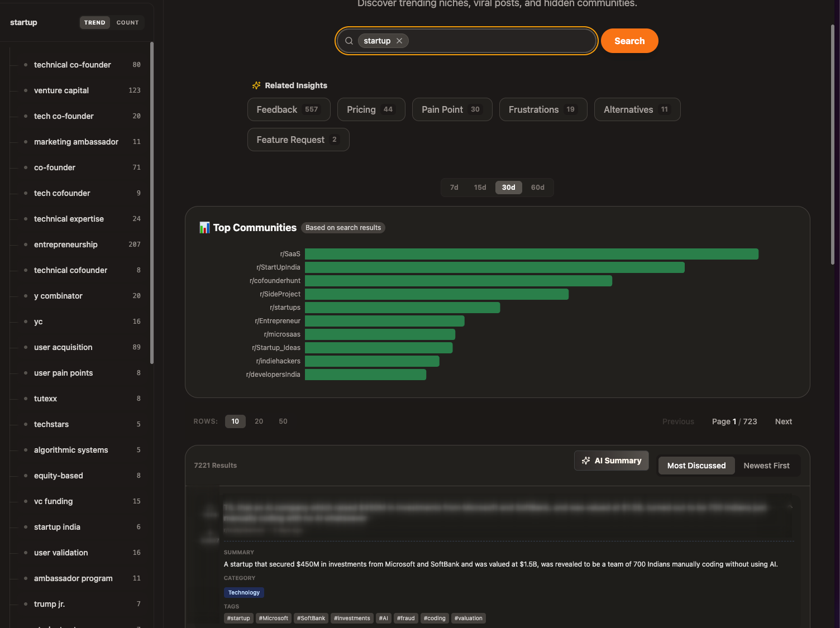The image size is (840, 628).
Task: Click the bar chart icon by Top Communities
Action: tap(204, 228)
